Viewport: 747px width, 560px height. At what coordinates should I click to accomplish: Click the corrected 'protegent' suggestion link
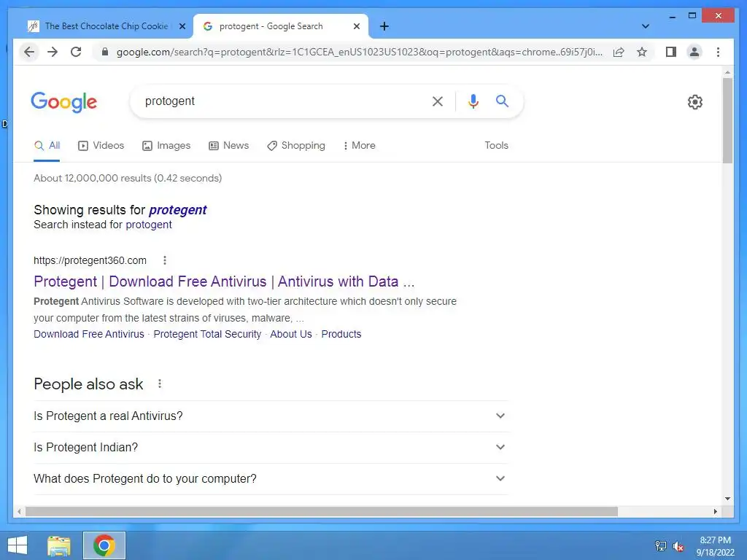click(178, 210)
